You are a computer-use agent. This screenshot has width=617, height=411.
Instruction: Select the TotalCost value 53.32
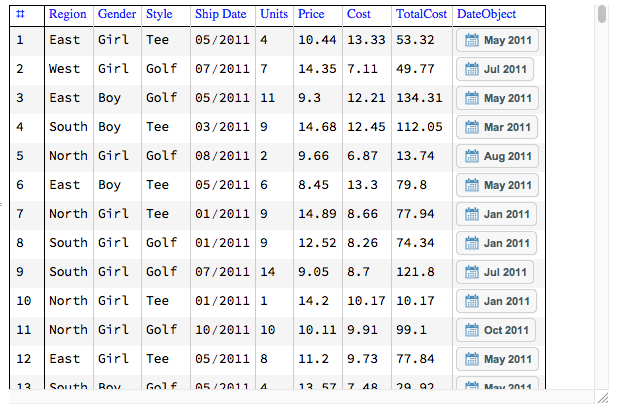pos(415,40)
